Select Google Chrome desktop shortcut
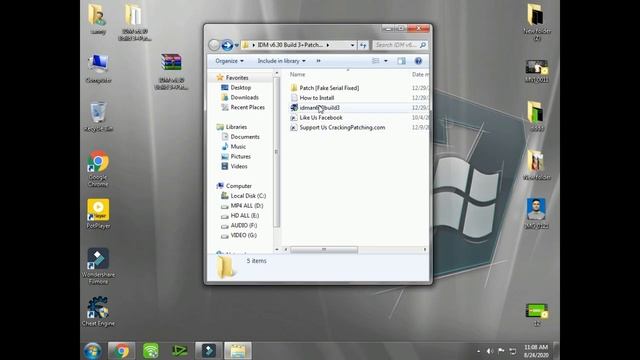The width and height of the screenshot is (640, 360). tap(98, 169)
